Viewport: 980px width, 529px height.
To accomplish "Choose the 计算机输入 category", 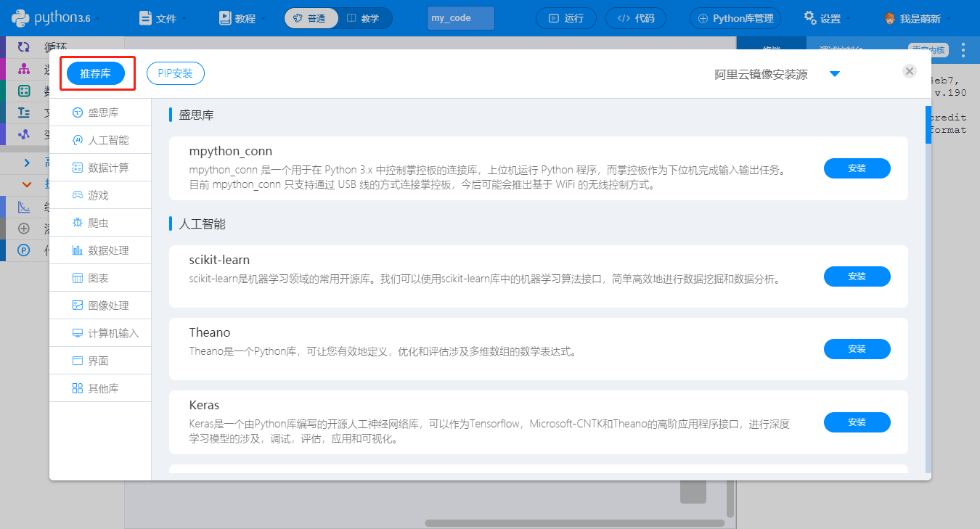I will tap(100, 333).
